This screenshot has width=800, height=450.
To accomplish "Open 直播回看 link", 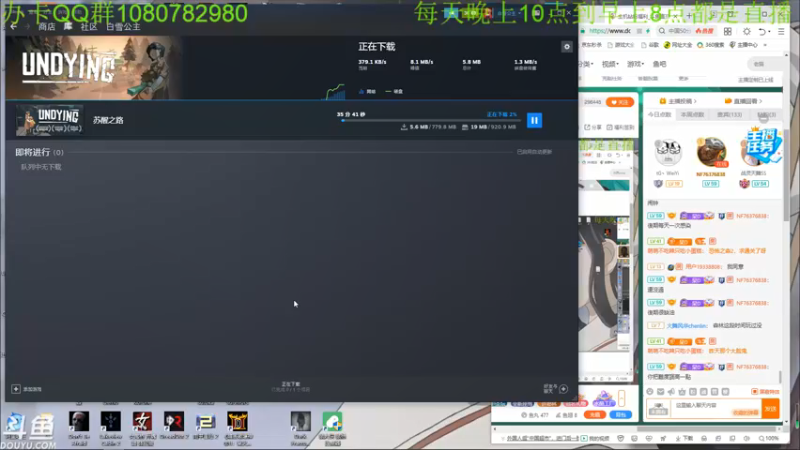I will tap(744, 101).
